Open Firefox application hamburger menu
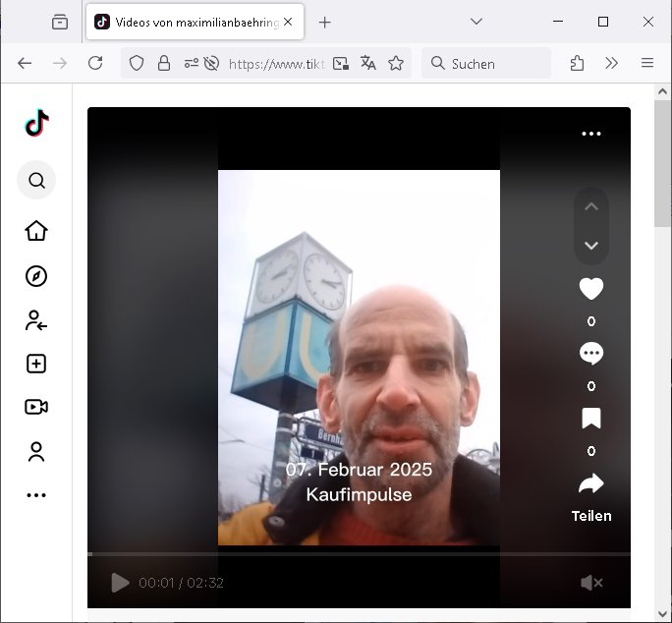 coord(647,63)
